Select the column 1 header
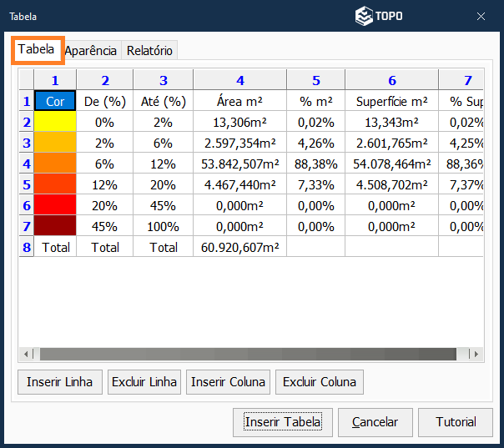This screenshot has width=504, height=448. click(x=55, y=80)
